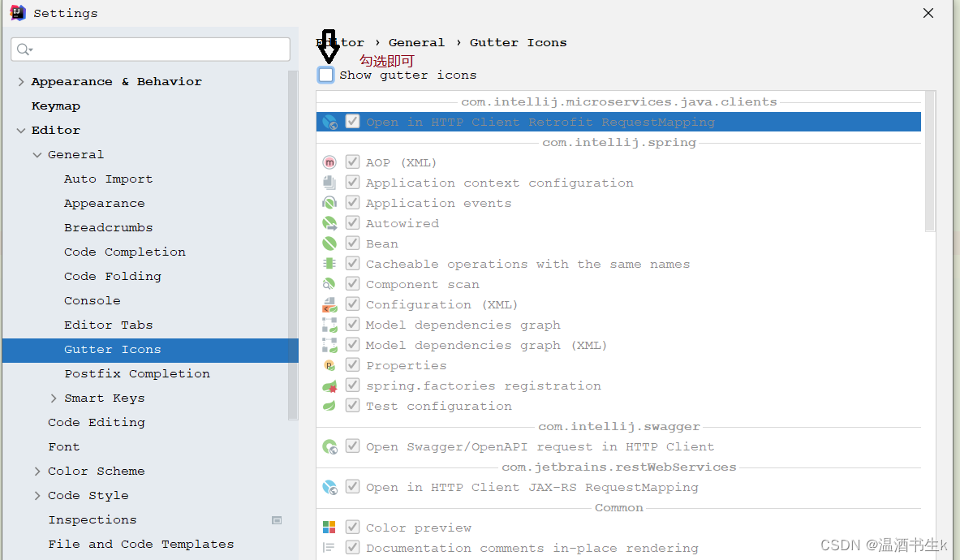The width and height of the screenshot is (960, 560).
Task: Toggle the AOP (XML) checkbox
Action: point(353,162)
